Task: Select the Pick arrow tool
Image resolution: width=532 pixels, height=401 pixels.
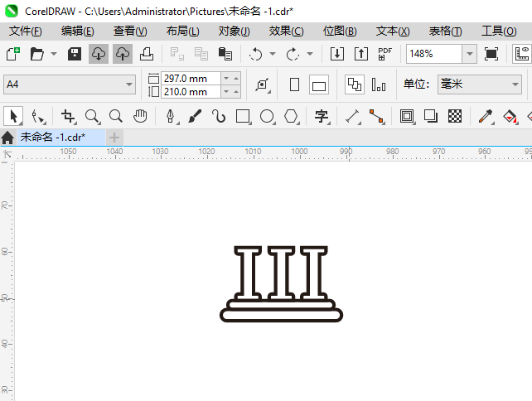Action: (x=13, y=116)
